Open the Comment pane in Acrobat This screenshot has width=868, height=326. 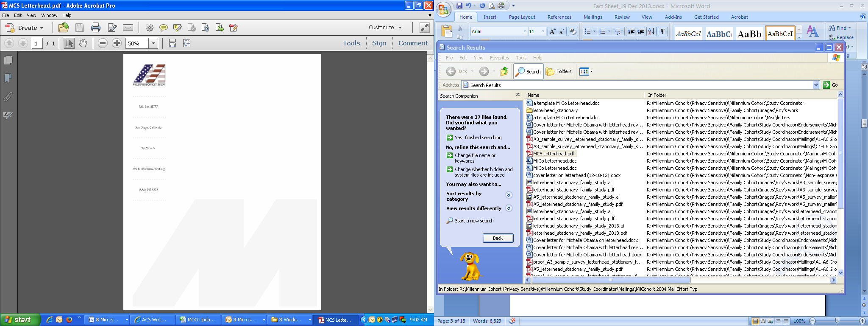[x=413, y=43]
